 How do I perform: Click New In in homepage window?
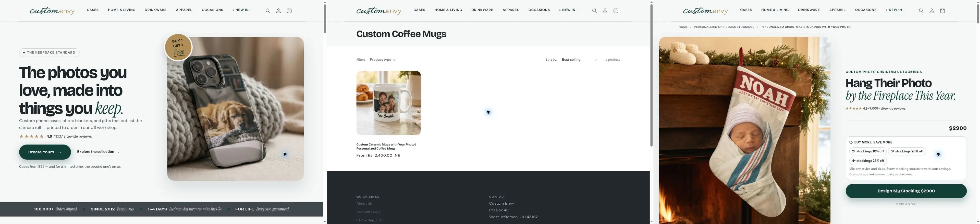click(241, 10)
